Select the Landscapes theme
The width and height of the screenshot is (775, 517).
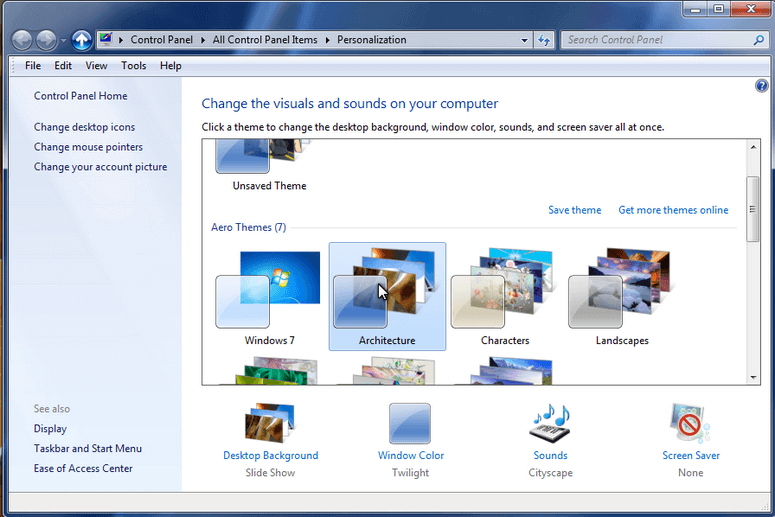point(622,297)
